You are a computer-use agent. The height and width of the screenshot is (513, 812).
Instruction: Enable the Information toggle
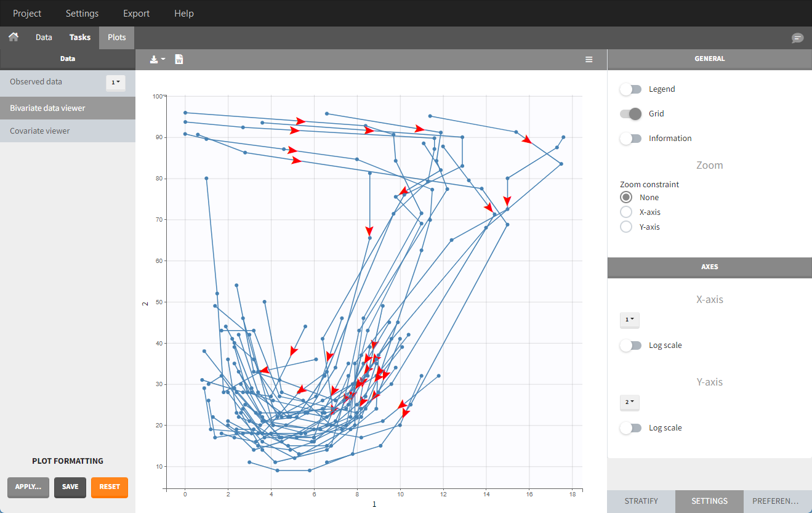(x=630, y=139)
